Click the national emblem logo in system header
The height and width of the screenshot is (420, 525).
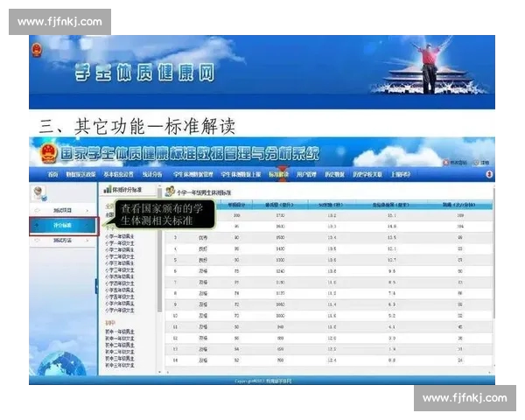pyautogui.click(x=48, y=153)
